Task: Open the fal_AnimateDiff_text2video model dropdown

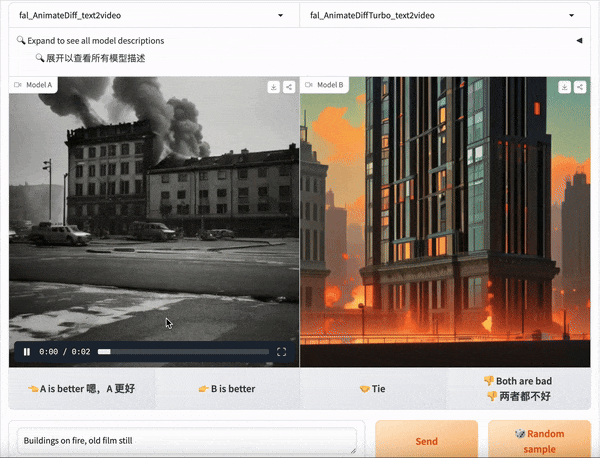Action: 154,15
